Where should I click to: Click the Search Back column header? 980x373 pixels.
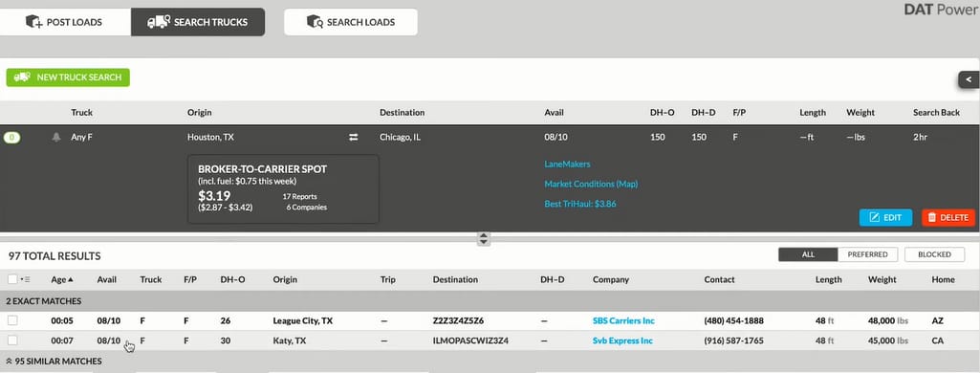point(936,113)
